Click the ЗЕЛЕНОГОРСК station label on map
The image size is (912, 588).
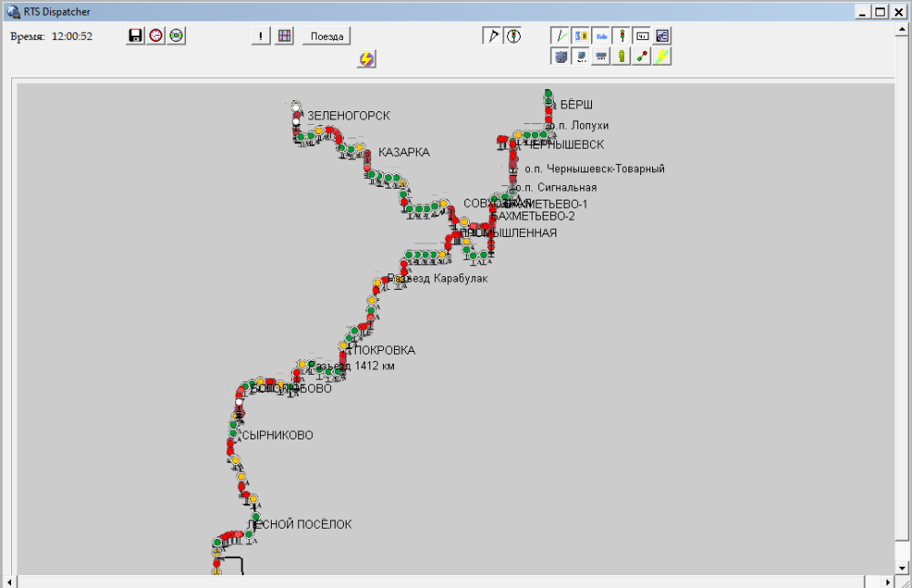point(348,116)
